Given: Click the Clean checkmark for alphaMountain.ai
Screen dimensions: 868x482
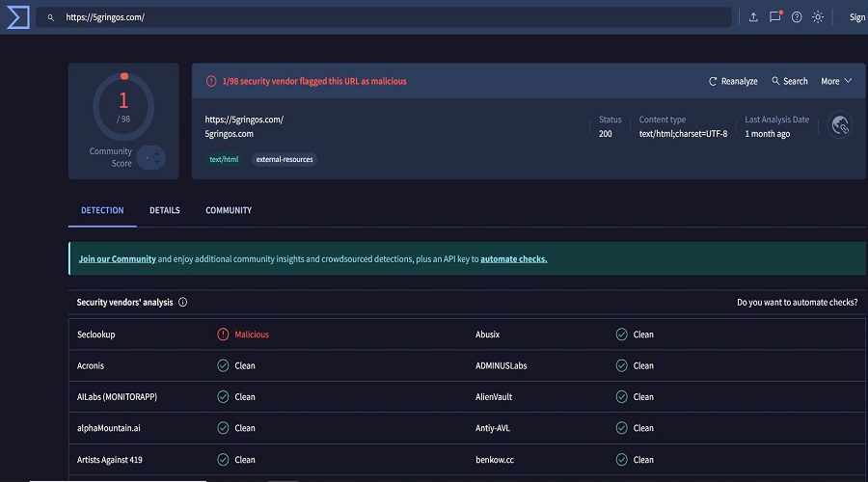Looking at the screenshot, I should tap(223, 428).
